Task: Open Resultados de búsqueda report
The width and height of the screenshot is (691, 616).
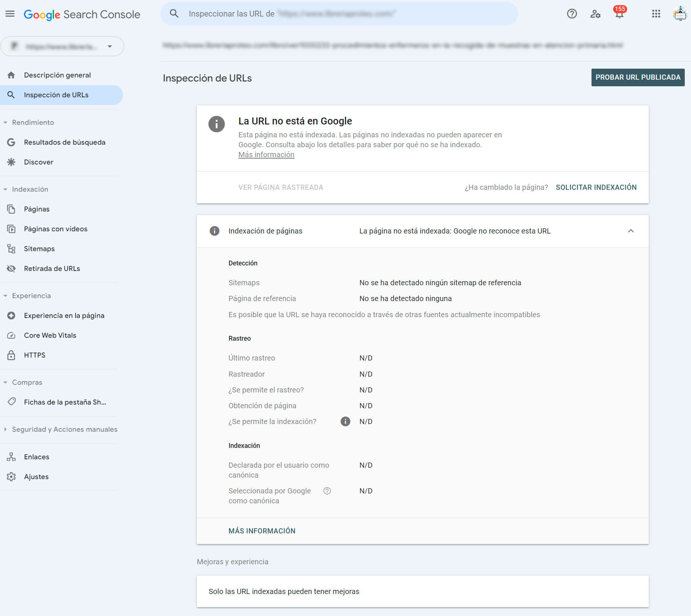Action: pos(62,142)
